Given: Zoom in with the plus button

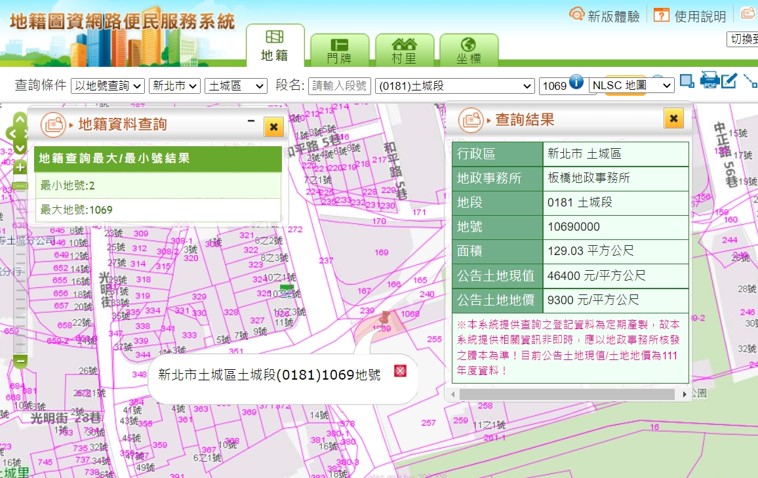Looking at the screenshot, I should click(20, 168).
